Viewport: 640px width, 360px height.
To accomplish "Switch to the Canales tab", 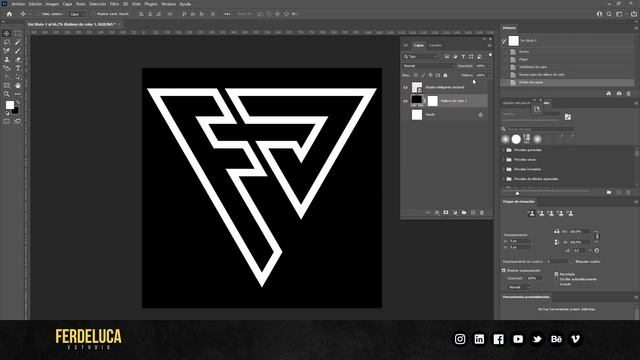I will click(x=435, y=46).
